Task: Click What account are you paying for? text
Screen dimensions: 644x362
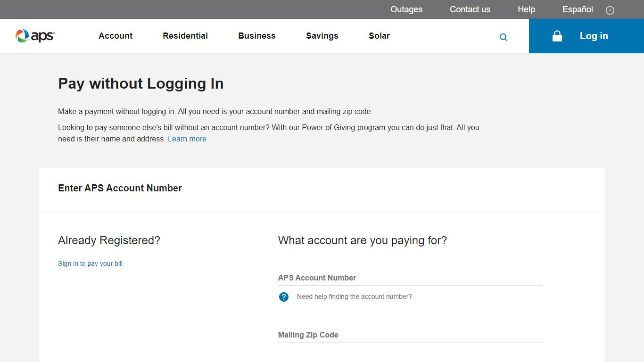Action: [x=363, y=240]
